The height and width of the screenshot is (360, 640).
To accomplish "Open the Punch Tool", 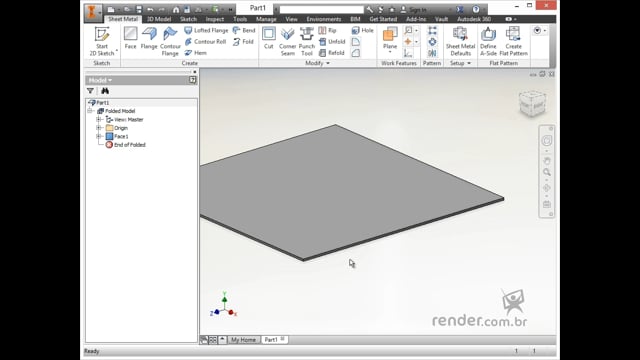I will coord(307,41).
